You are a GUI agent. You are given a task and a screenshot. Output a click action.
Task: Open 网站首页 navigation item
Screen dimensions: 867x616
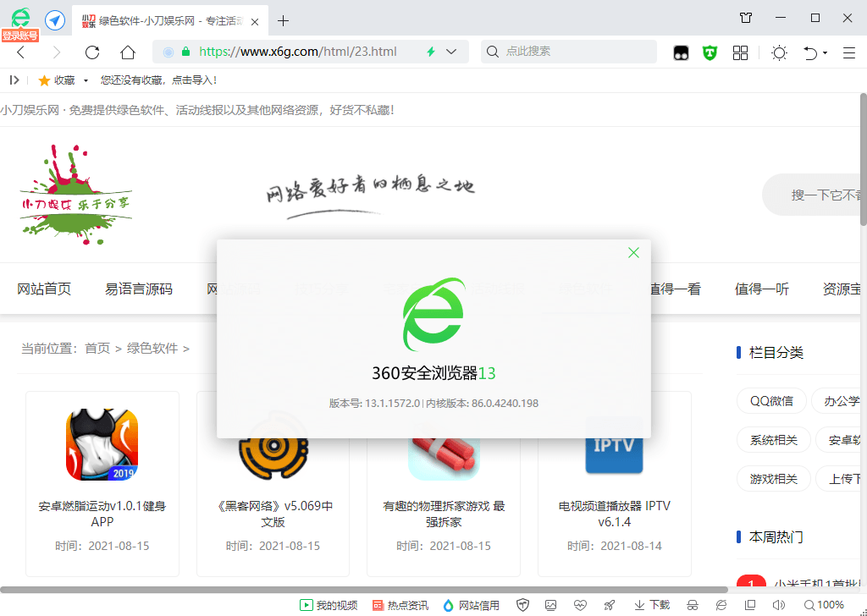pyautogui.click(x=44, y=289)
